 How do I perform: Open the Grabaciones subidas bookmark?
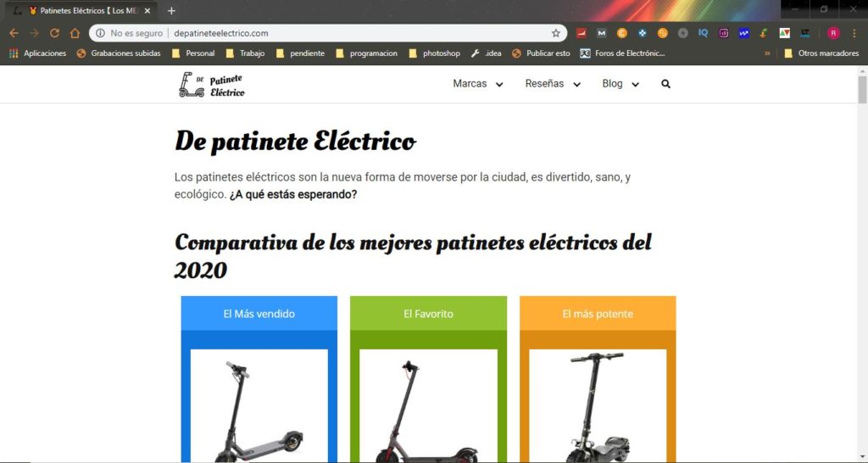119,53
